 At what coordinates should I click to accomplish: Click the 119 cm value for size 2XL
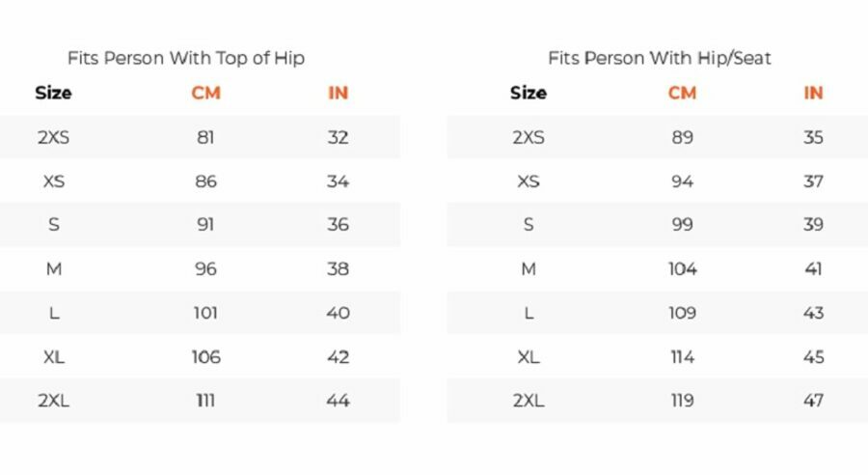[x=682, y=400]
